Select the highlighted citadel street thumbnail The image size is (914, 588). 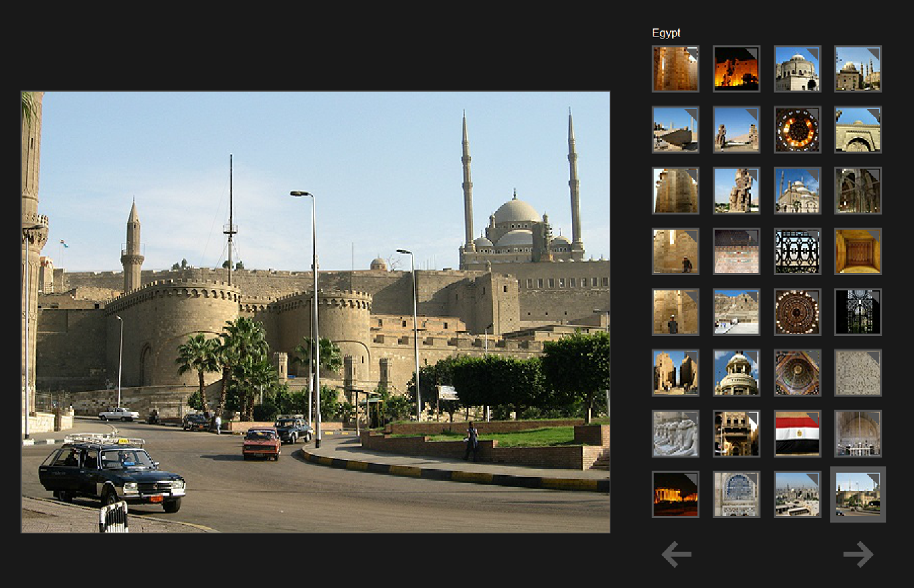click(x=858, y=494)
